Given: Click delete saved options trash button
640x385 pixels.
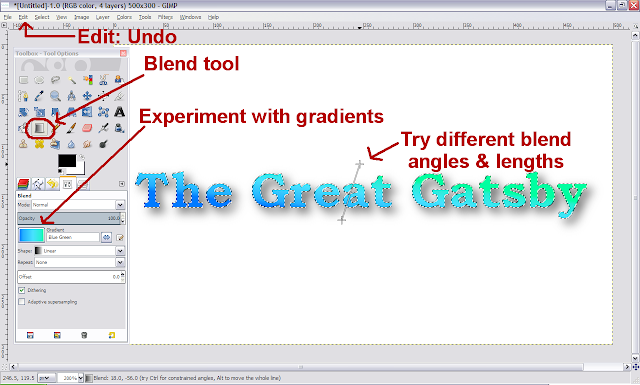Looking at the screenshot, I should point(84,335).
